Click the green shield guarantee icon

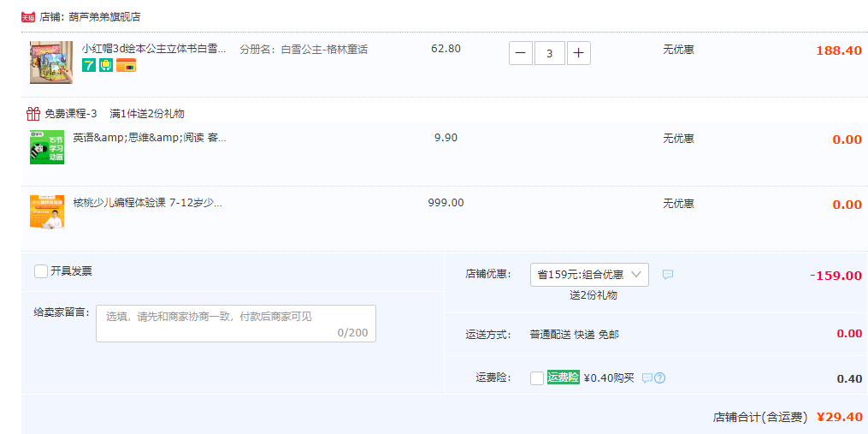pos(106,65)
